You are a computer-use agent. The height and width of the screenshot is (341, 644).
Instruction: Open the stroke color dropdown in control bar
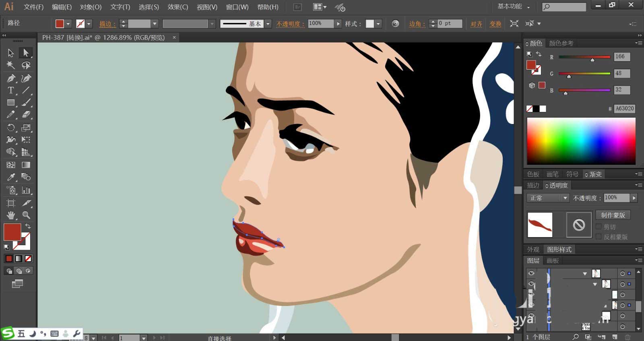[x=89, y=24]
